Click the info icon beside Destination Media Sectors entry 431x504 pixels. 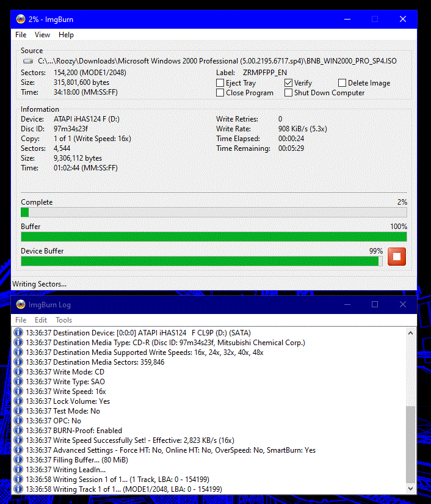coord(19,362)
